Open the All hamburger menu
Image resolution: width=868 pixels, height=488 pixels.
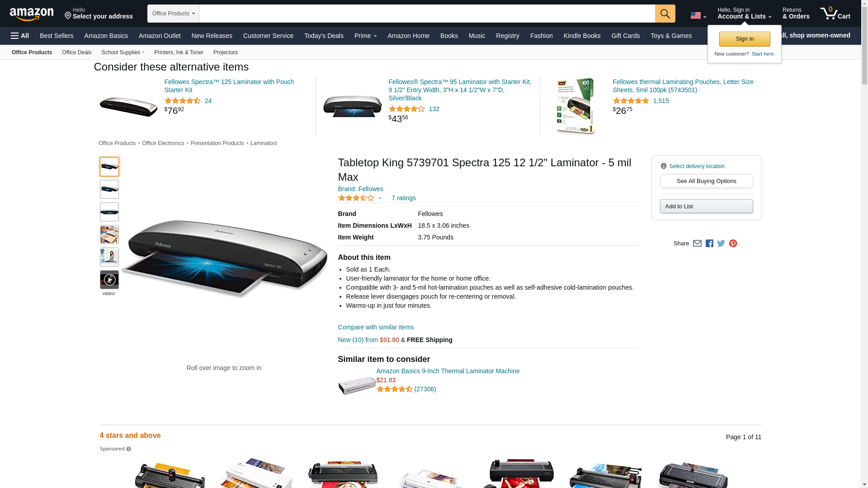click(x=20, y=36)
